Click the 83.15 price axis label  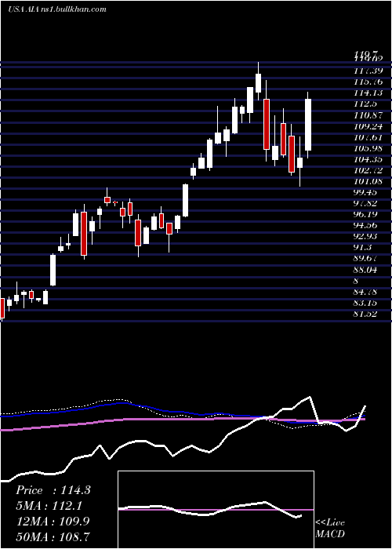(x=365, y=304)
